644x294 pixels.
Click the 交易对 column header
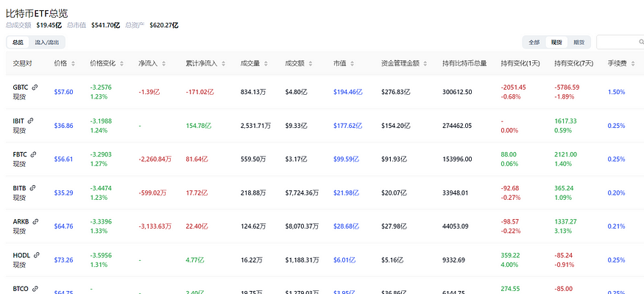pyautogui.click(x=22, y=63)
